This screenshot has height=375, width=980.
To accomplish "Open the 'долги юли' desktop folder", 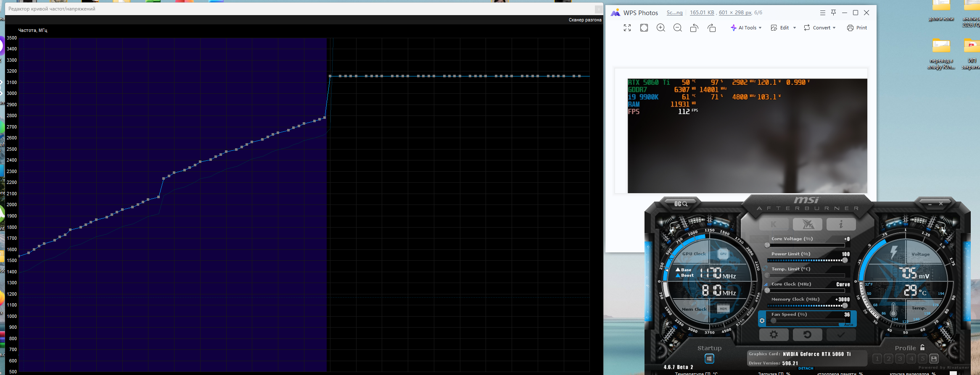I will pos(941,11).
